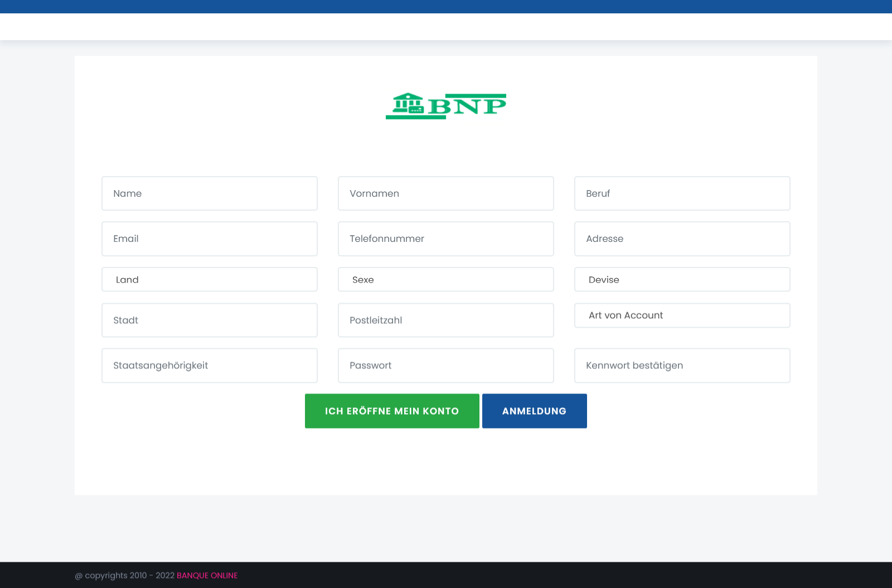Submit with Ich eröffne mein Konto button
Viewport: 892px width, 588px height.
click(392, 411)
